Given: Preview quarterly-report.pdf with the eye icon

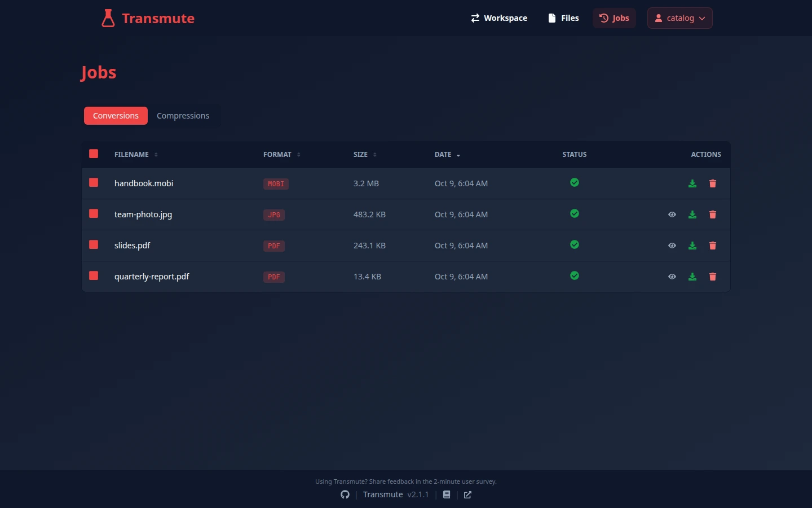Looking at the screenshot, I should click(672, 277).
